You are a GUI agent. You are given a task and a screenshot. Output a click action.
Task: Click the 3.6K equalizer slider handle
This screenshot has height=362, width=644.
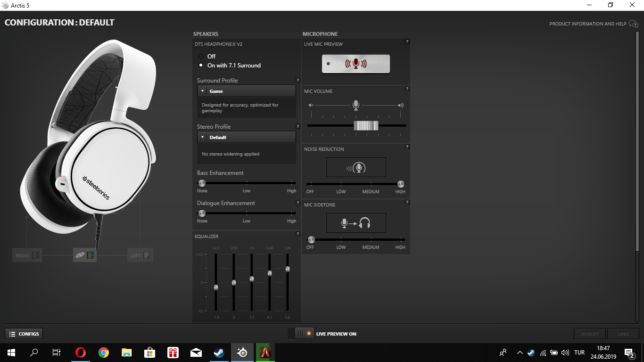coord(270,273)
